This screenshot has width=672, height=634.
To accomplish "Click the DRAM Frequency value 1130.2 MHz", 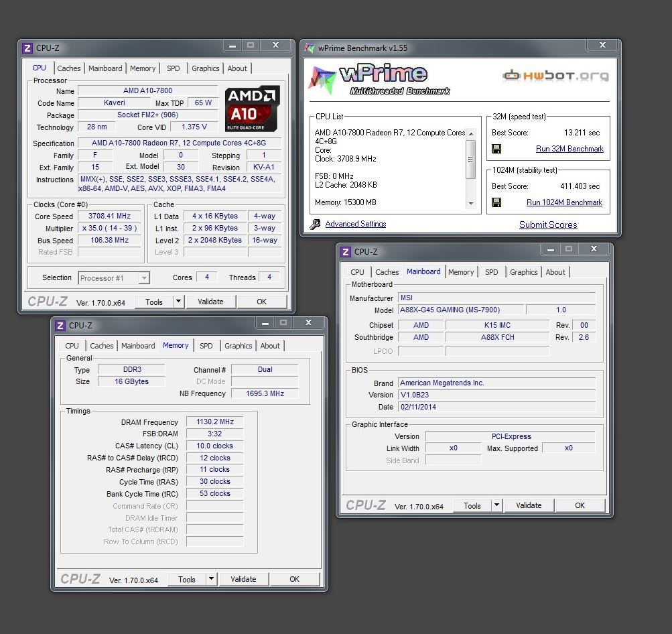I will [215, 422].
